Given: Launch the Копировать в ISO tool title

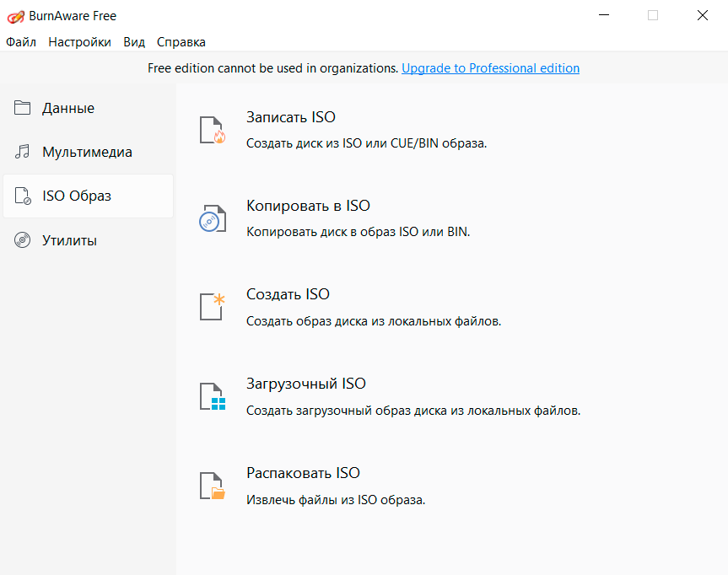Looking at the screenshot, I should pyautogui.click(x=308, y=206).
